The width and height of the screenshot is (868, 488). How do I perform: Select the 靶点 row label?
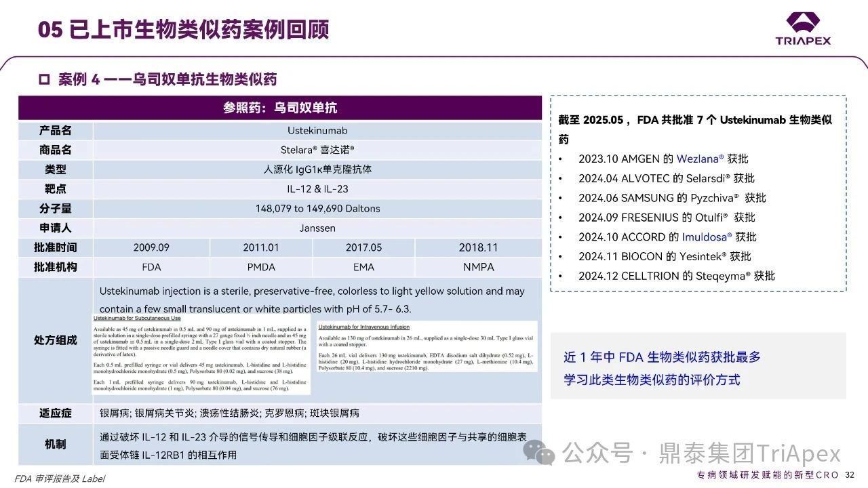point(55,189)
